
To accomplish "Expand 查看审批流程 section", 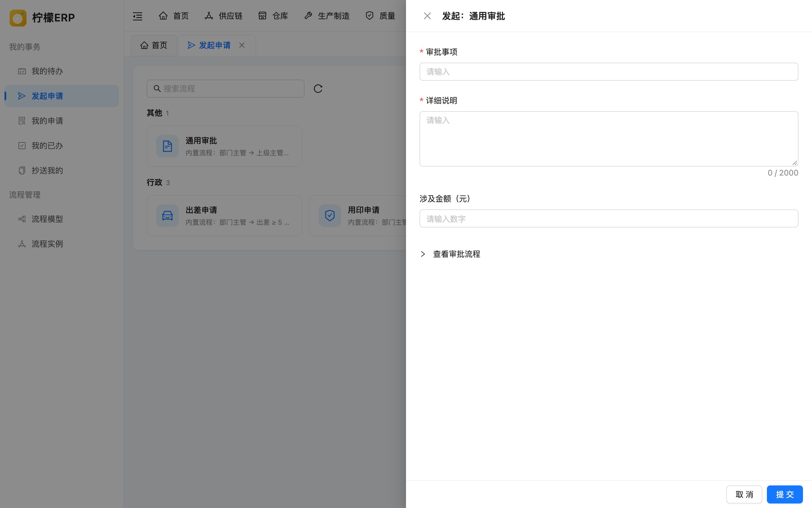I will click(x=451, y=254).
